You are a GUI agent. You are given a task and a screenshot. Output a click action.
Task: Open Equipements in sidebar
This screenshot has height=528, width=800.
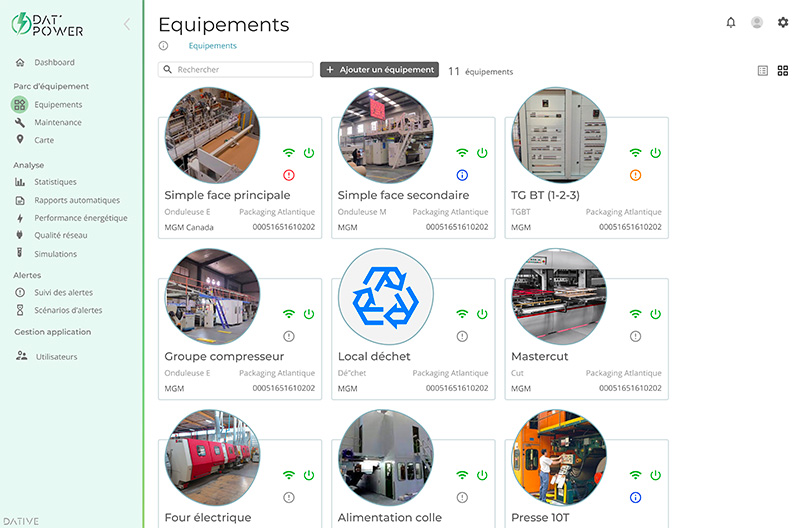(x=58, y=105)
